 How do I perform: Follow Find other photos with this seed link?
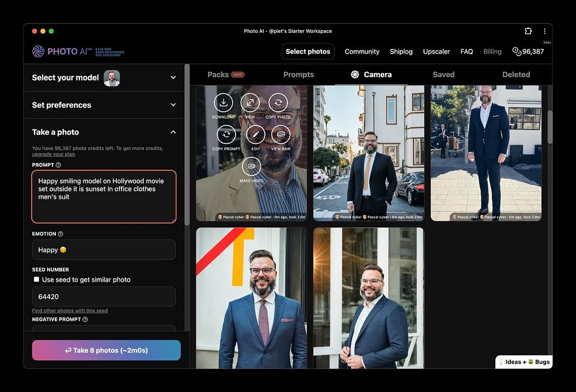click(x=70, y=310)
